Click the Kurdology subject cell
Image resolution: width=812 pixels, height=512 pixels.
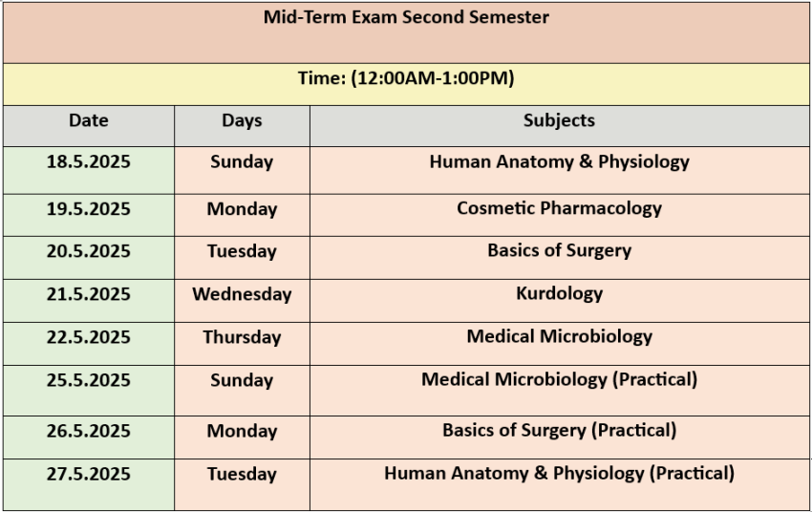559,301
